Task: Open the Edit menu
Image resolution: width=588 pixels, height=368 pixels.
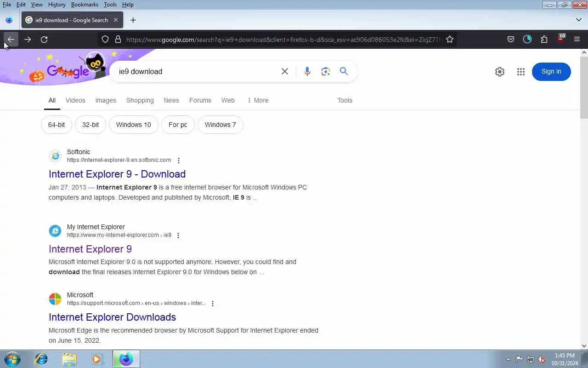Action: (21, 5)
